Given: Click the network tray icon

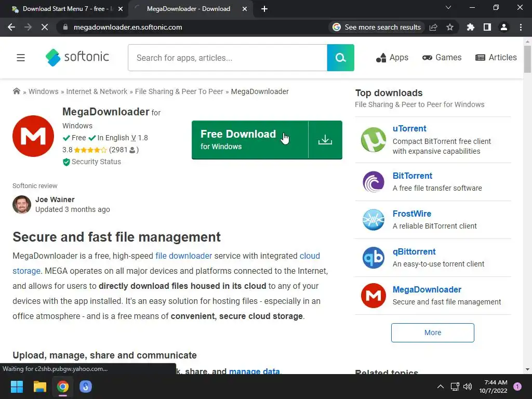Looking at the screenshot, I should click(455, 387).
